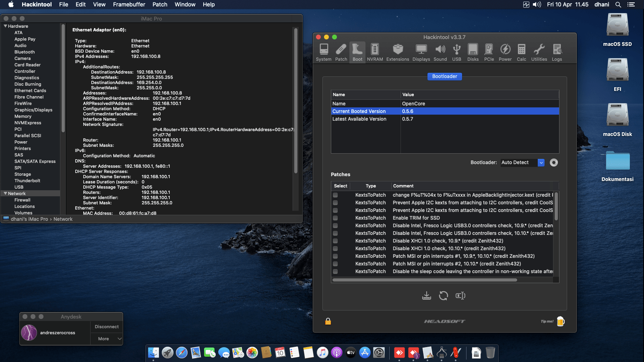
Task: Open the Sound section
Action: (440, 52)
